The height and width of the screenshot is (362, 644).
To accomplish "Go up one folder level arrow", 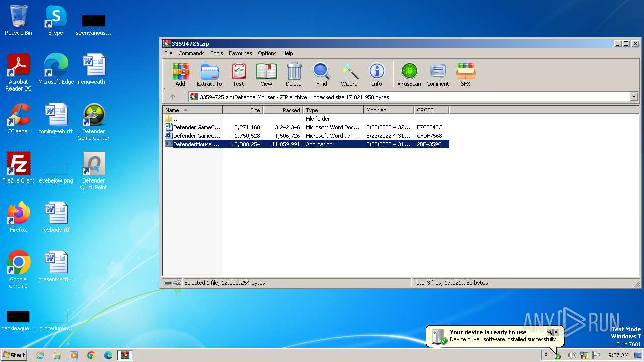I will [173, 97].
